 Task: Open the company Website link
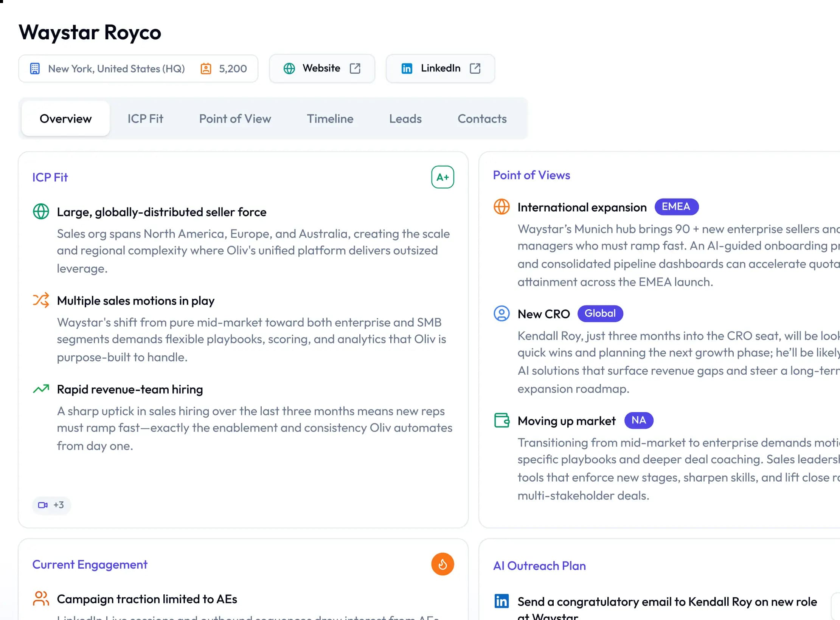point(322,68)
